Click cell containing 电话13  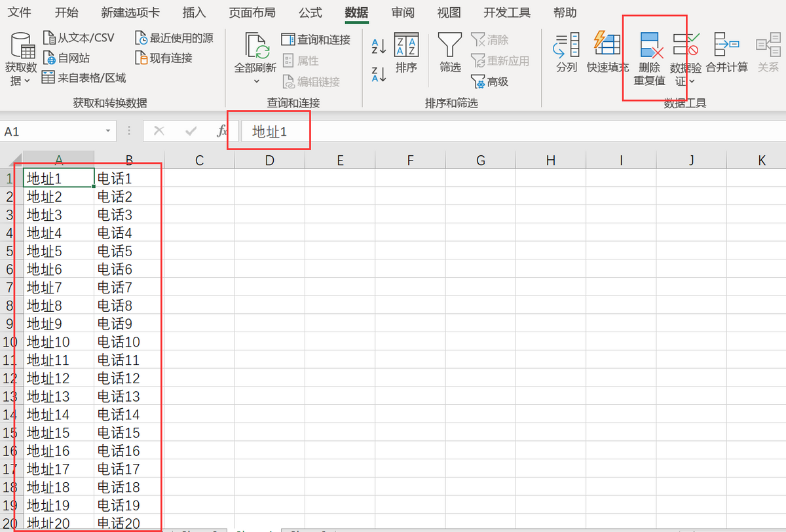tap(129, 396)
